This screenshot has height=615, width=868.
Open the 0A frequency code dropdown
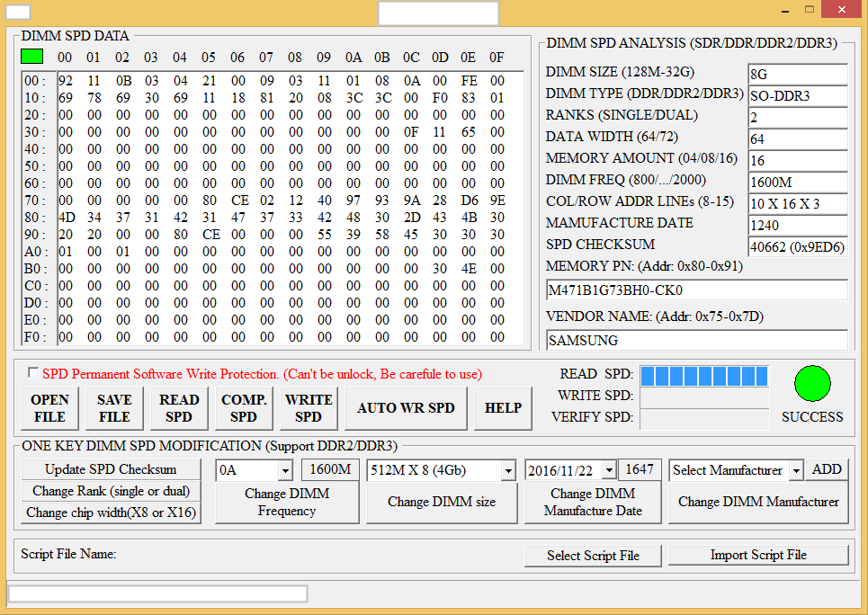click(285, 470)
